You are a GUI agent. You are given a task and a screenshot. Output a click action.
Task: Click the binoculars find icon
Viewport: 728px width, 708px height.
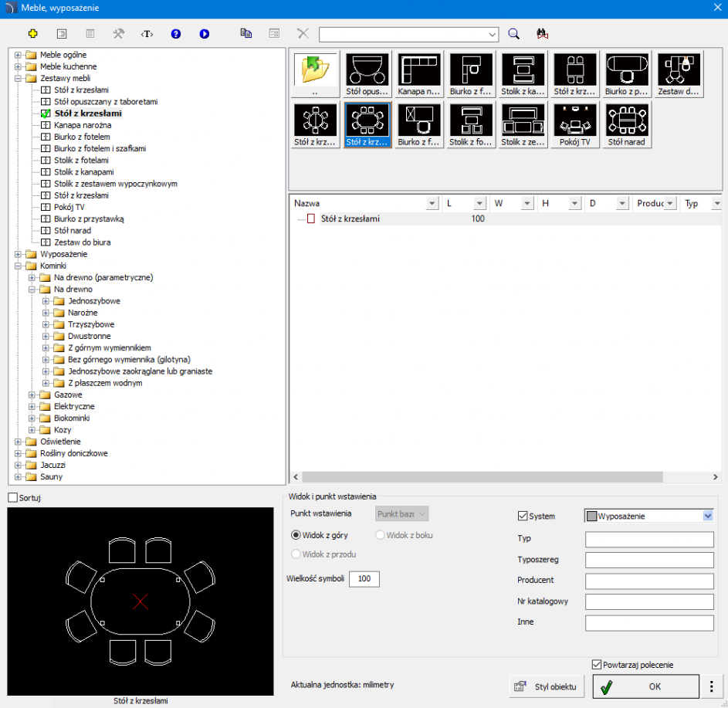coord(542,34)
